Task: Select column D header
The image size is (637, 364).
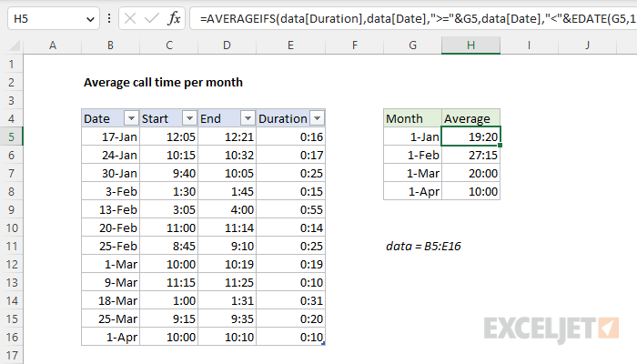Action: pos(227,45)
